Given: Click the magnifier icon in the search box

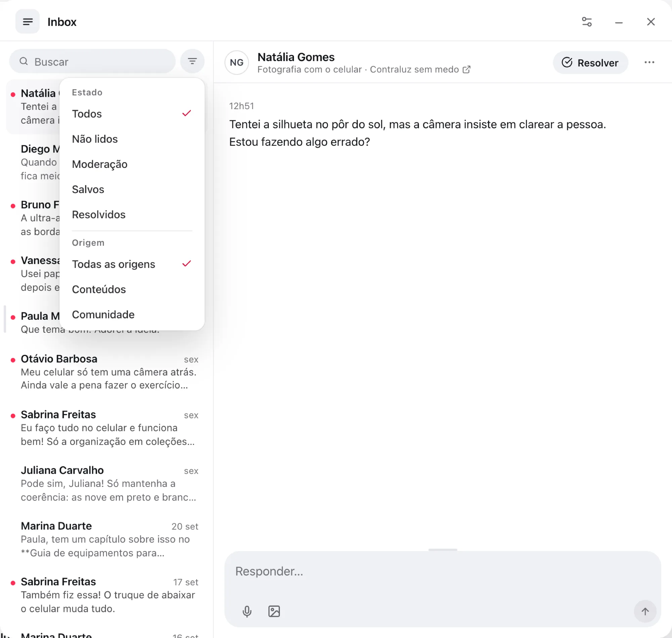Looking at the screenshot, I should pos(24,61).
